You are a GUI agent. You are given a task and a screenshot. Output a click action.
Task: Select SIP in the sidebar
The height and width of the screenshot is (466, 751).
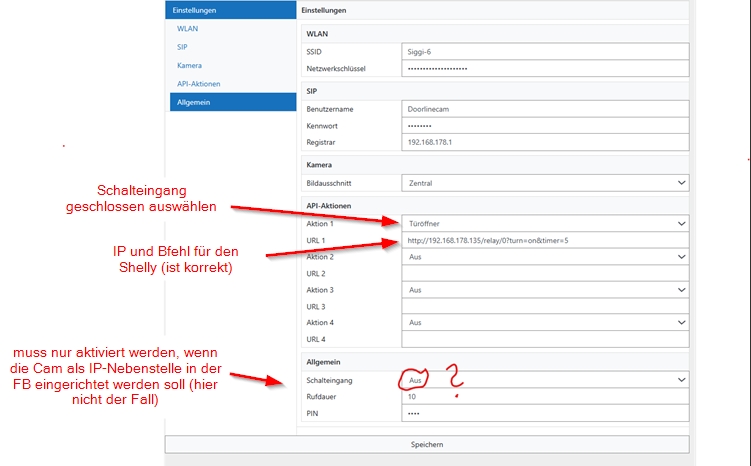182,47
